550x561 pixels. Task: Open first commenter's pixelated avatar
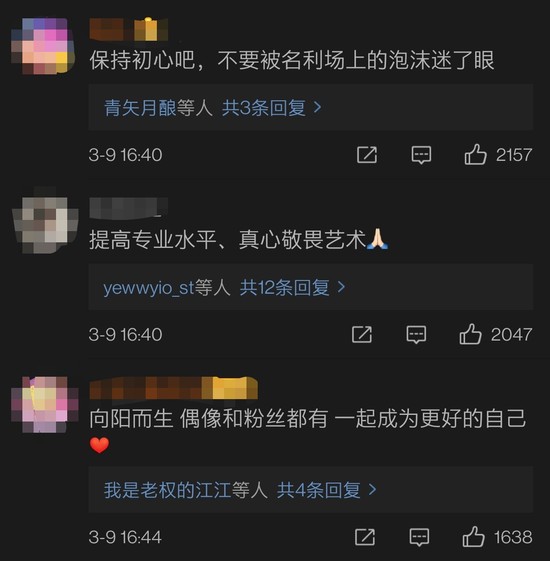pyautogui.click(x=43, y=47)
